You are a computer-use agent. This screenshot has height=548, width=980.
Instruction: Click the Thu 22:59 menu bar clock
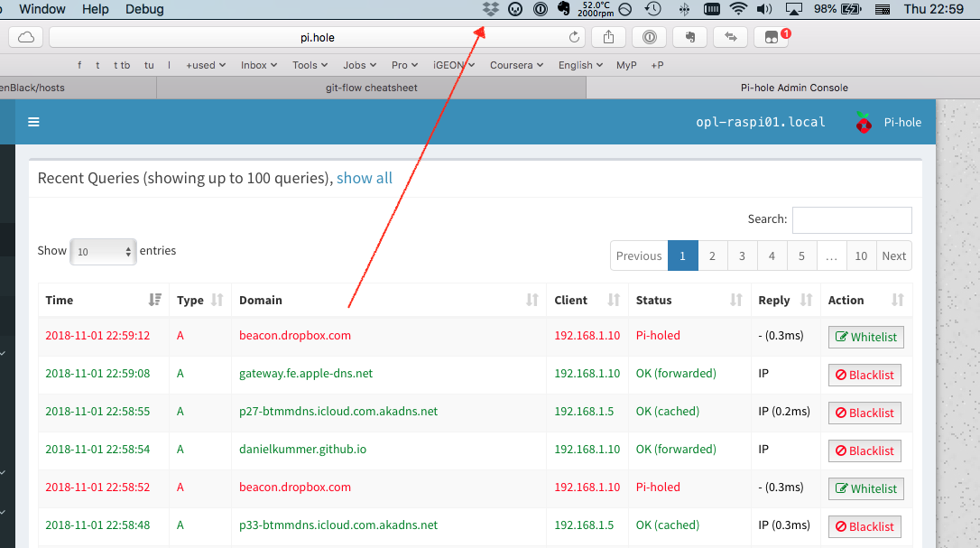click(933, 9)
